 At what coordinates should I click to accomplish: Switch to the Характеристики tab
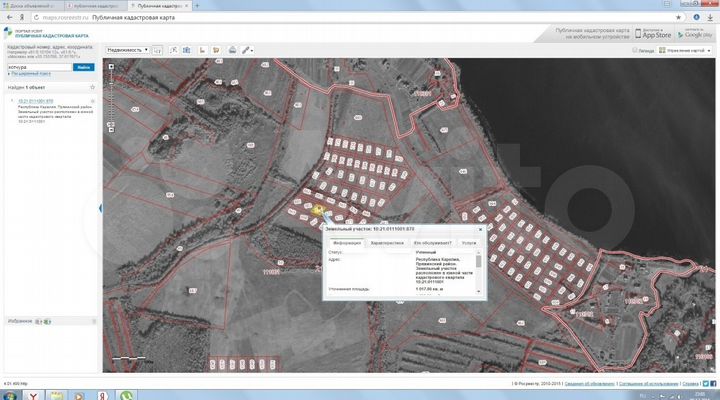pyautogui.click(x=386, y=243)
